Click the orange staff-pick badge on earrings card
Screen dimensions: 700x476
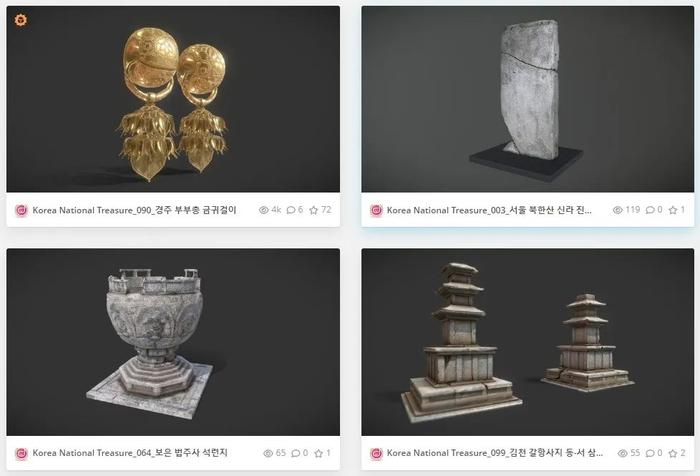point(21,20)
